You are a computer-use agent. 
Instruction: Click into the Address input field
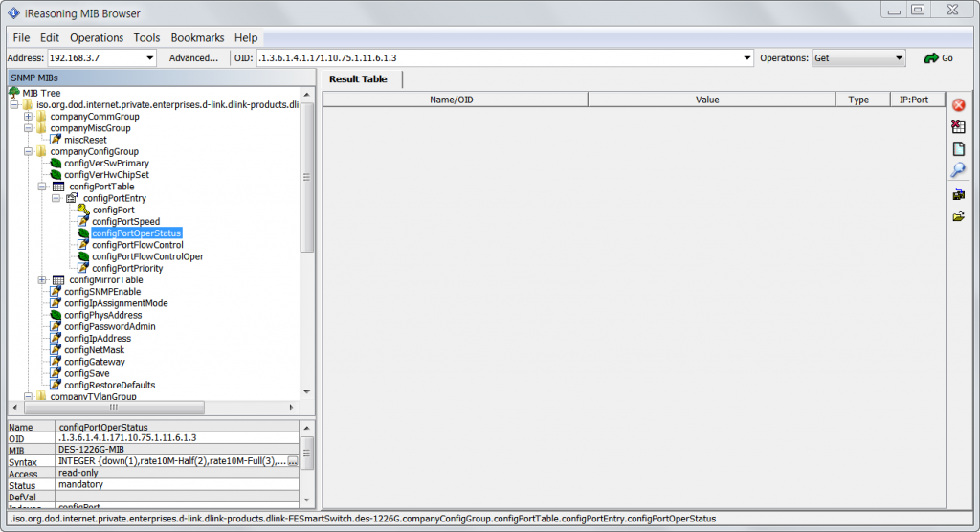coord(96,58)
